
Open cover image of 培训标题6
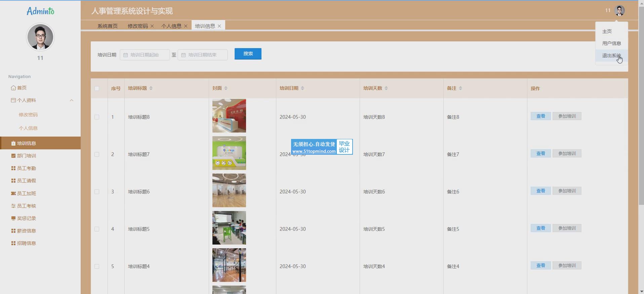coord(229,190)
